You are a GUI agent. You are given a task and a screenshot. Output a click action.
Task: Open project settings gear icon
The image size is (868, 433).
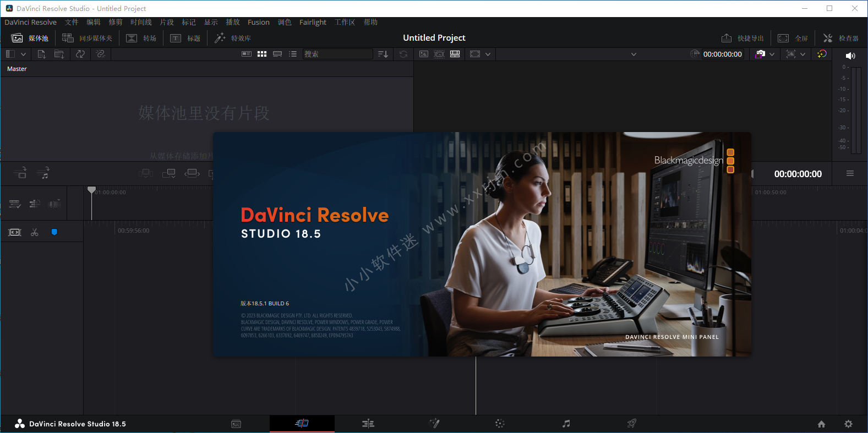coord(848,424)
